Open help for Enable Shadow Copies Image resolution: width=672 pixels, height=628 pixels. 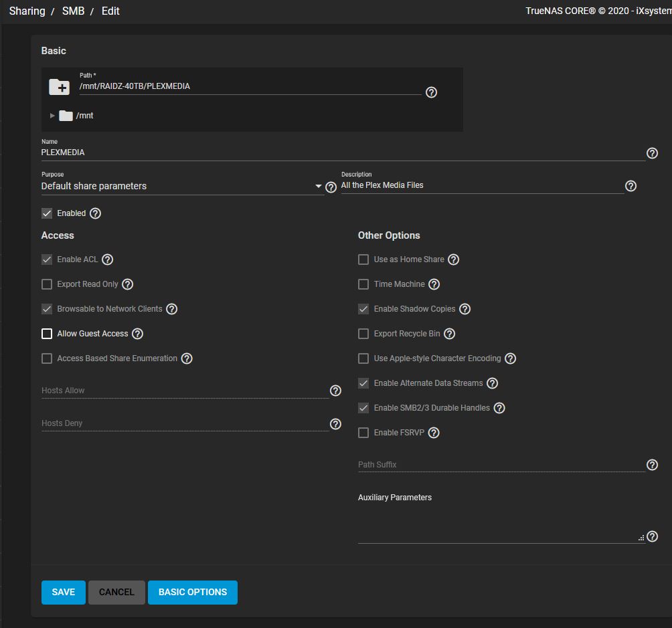click(465, 309)
